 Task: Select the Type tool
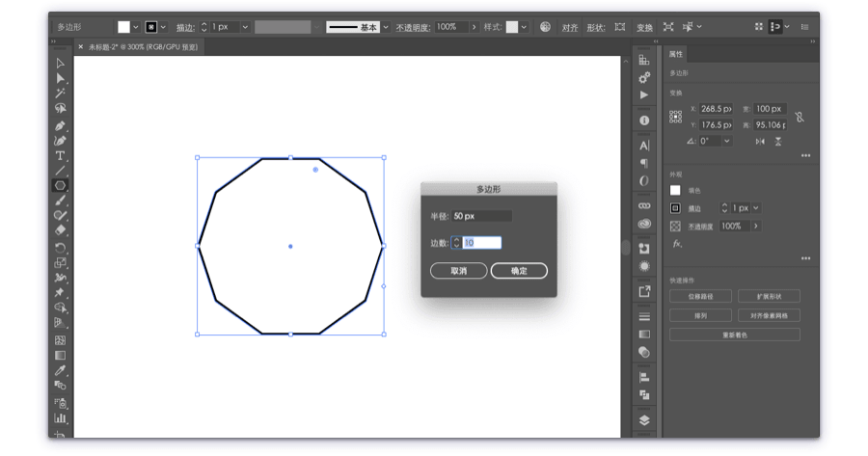pyautogui.click(x=60, y=156)
